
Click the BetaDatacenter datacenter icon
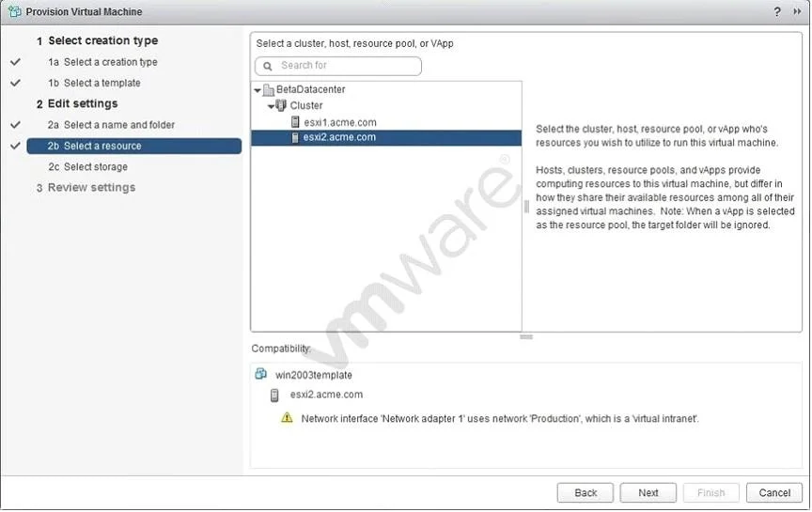pos(268,90)
